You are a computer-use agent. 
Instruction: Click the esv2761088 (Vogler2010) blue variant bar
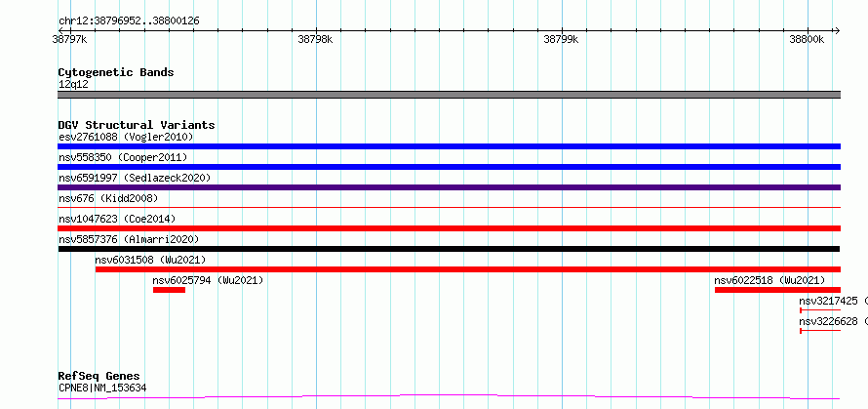click(449, 146)
